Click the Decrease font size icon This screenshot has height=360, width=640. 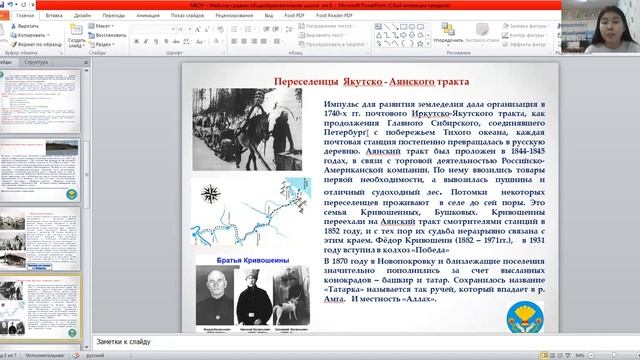[x=207, y=29]
